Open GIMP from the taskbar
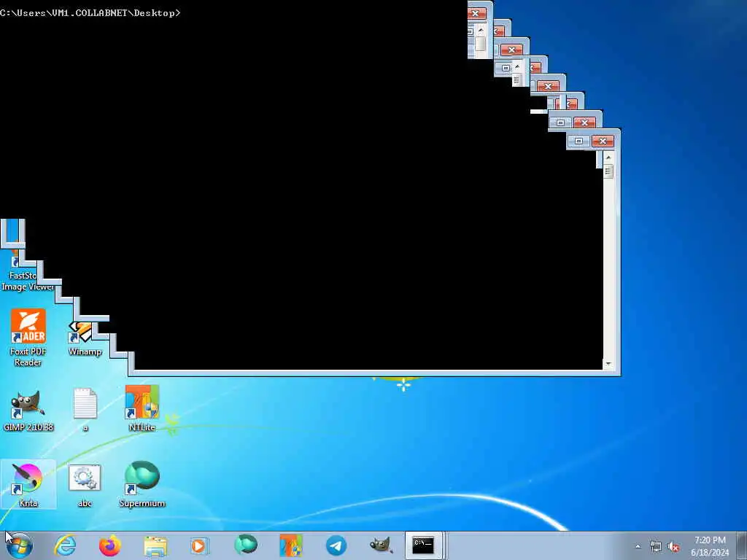Screen dimensions: 747x560 (381, 545)
